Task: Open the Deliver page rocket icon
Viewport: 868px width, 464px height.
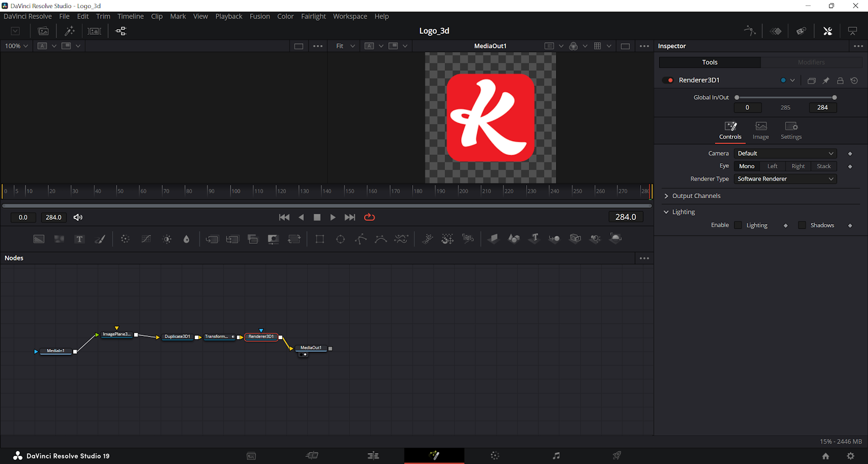Action: click(x=617, y=456)
